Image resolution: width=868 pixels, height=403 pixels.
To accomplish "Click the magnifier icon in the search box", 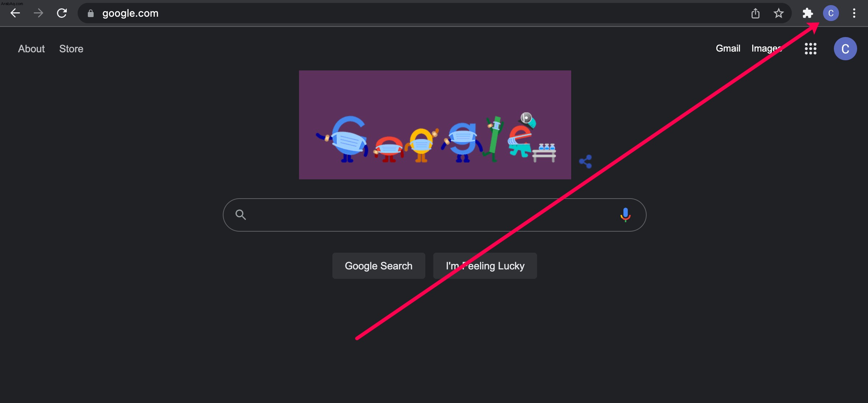I will 241,215.
